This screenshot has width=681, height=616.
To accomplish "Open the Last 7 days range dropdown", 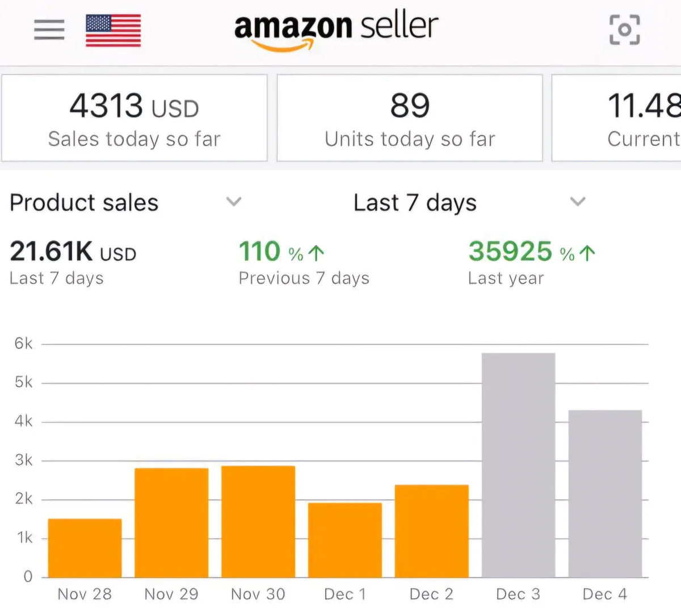I will tap(577, 201).
